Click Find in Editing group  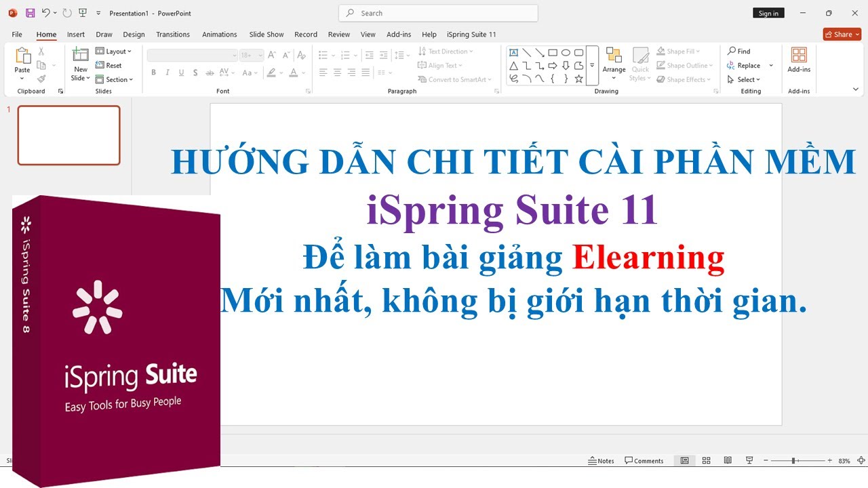[738, 52]
